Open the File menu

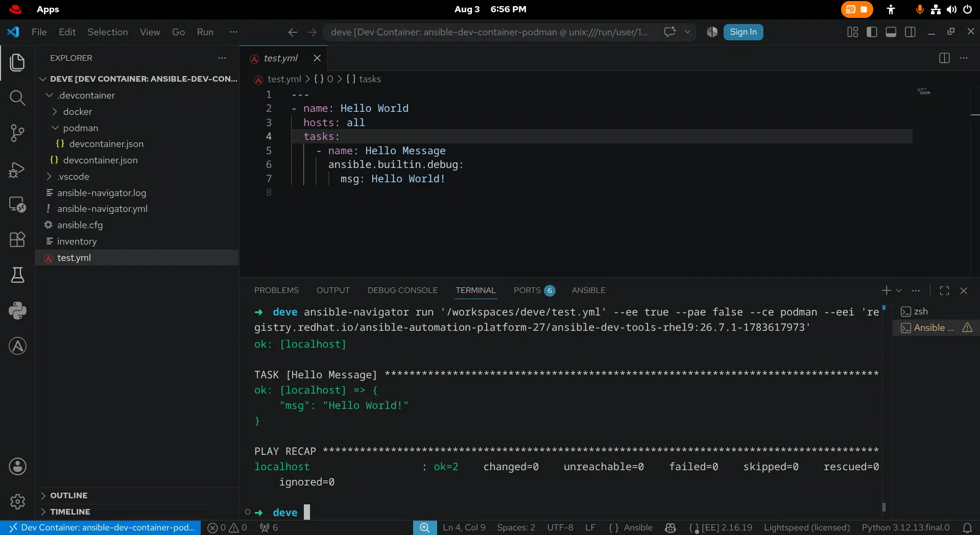pos(39,32)
